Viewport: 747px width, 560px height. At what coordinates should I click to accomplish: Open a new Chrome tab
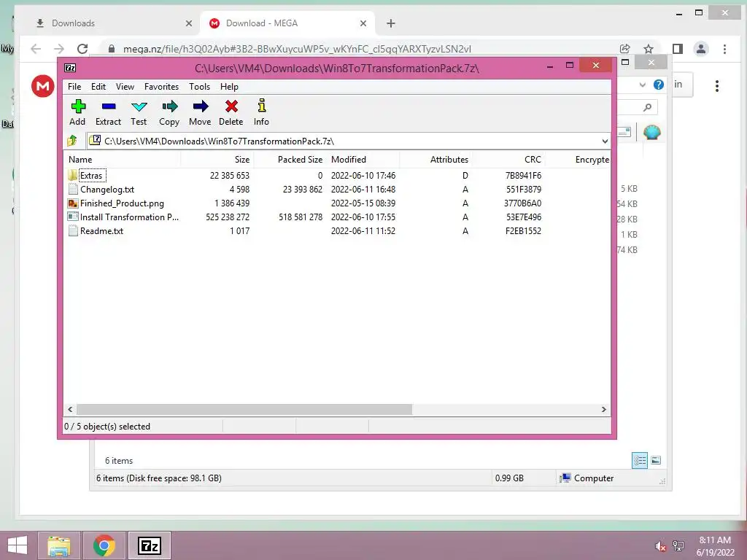(x=391, y=23)
